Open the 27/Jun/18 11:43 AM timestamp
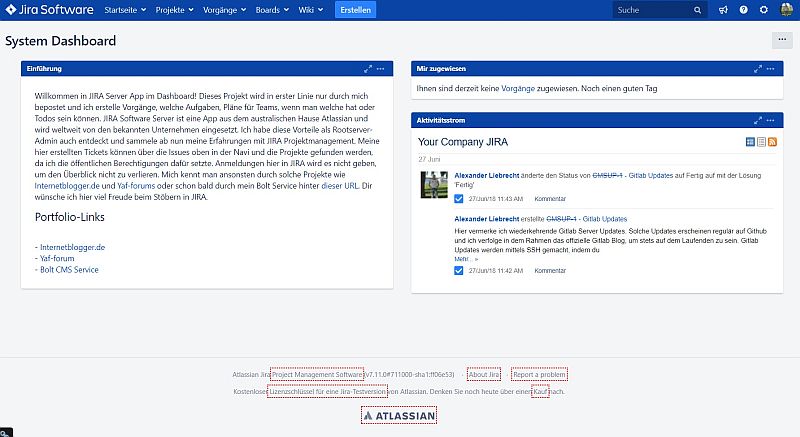The width and height of the screenshot is (800, 437). (496, 199)
